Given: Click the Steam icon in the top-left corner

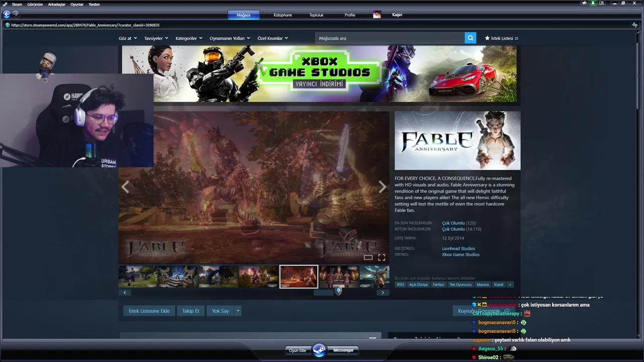Looking at the screenshot, I should 6,4.
